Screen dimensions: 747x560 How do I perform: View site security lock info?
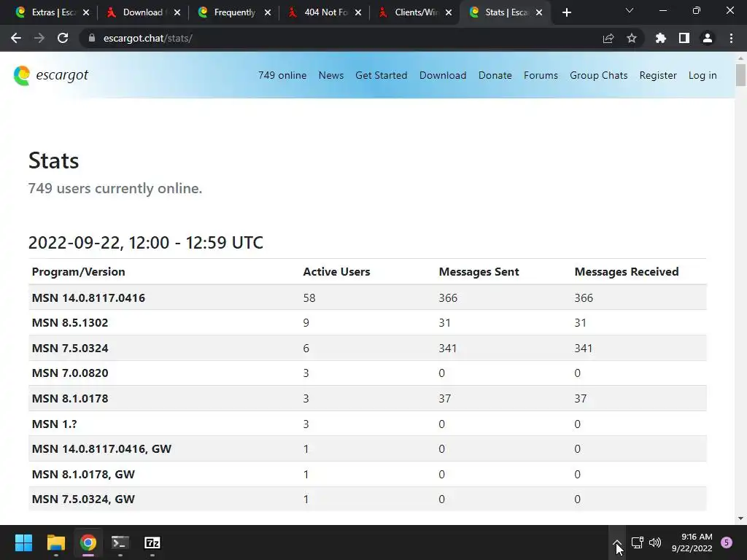[x=92, y=38]
